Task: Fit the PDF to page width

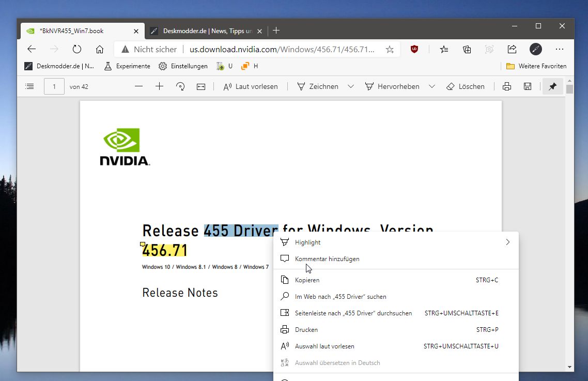Action: (x=201, y=87)
